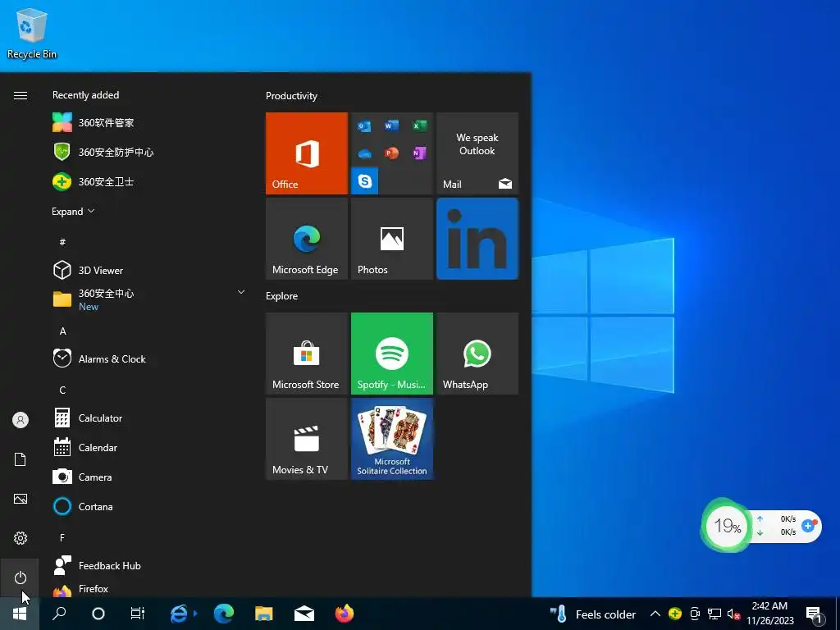Open Camera from the app list
The height and width of the screenshot is (630, 840).
149,477
